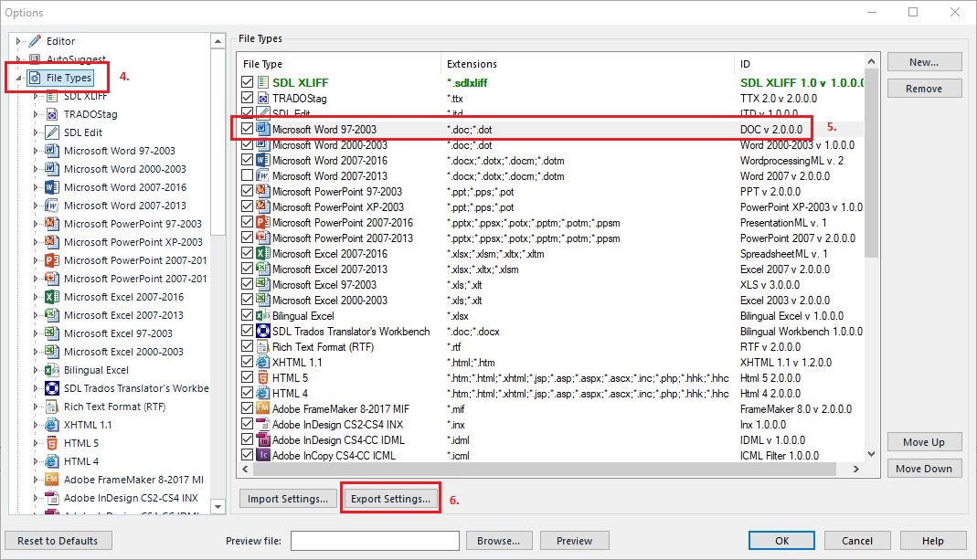
Task: Click Adobe InDesign IDML icon in list
Action: 263,439
